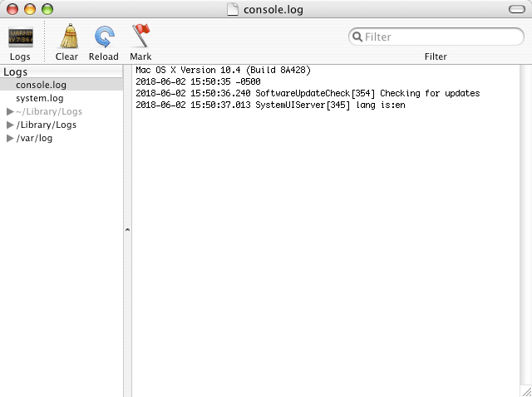This screenshot has width=532, height=397.
Task: Click the SoftwareUpdateCheck log line
Action: tap(307, 94)
